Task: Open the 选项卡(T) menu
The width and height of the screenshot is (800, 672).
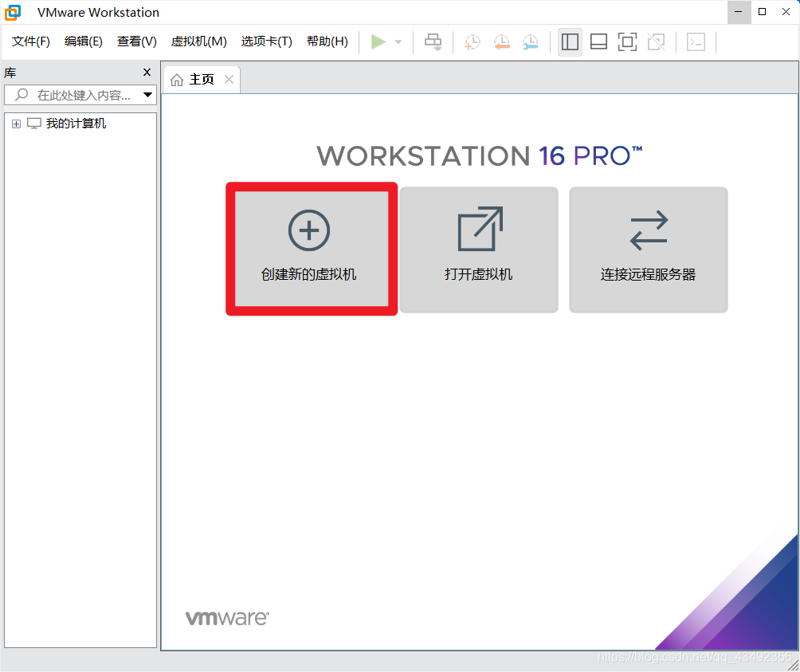Action: [266, 41]
